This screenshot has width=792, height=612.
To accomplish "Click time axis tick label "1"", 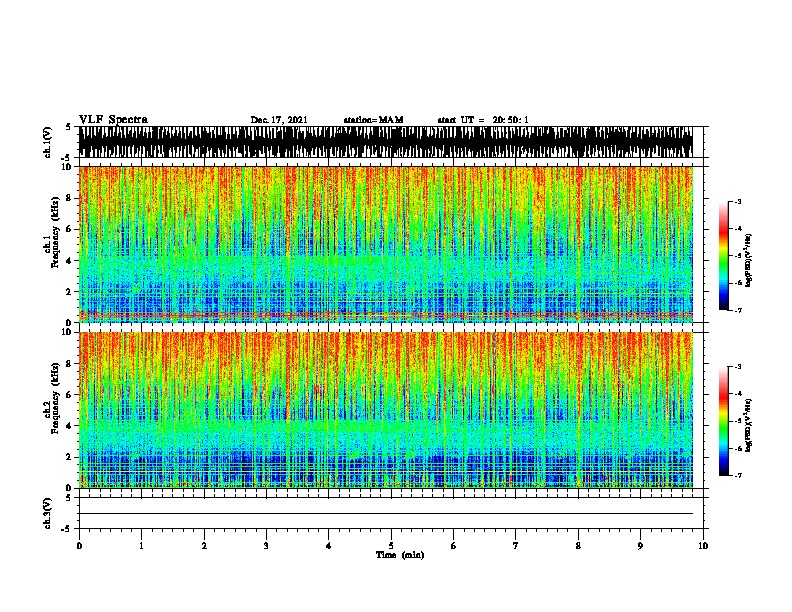I will (x=141, y=546).
